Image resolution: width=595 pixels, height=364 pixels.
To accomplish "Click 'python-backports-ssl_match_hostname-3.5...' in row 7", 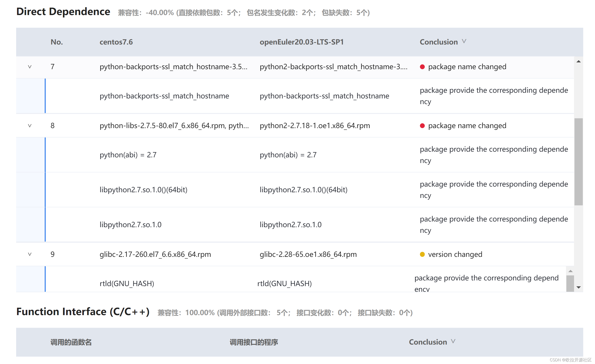I will point(174,67).
